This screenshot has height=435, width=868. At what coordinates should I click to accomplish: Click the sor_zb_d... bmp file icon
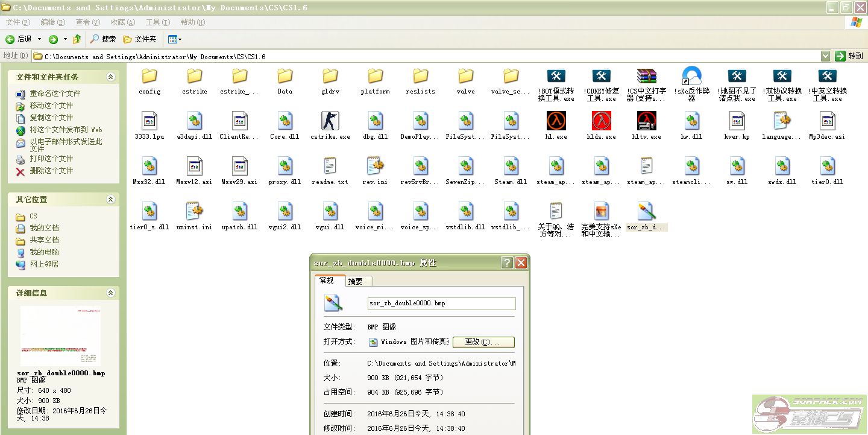tap(646, 212)
